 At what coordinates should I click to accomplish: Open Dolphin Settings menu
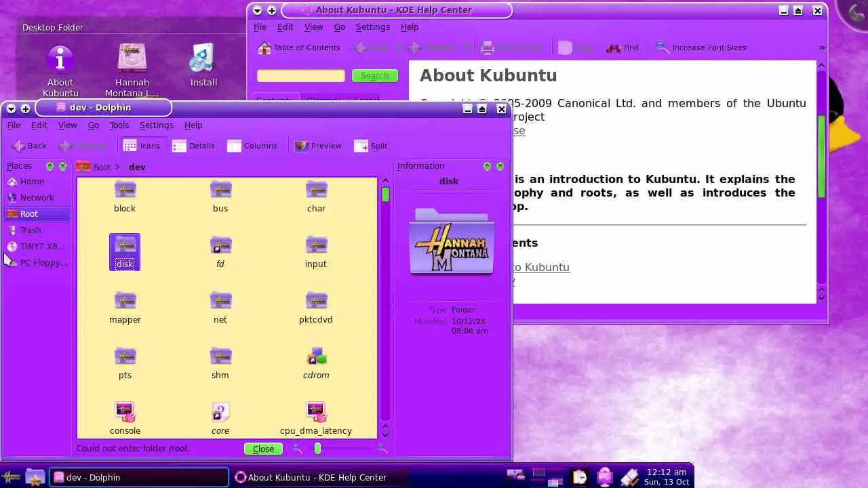point(157,125)
